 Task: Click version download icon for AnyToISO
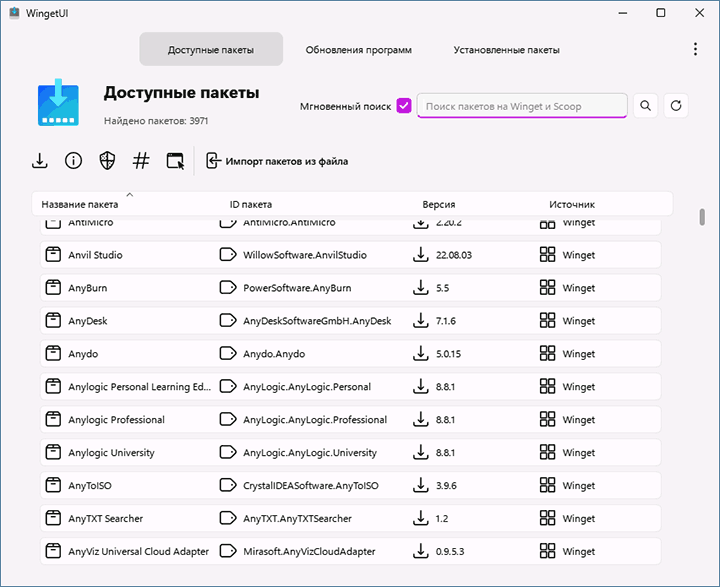tap(420, 485)
